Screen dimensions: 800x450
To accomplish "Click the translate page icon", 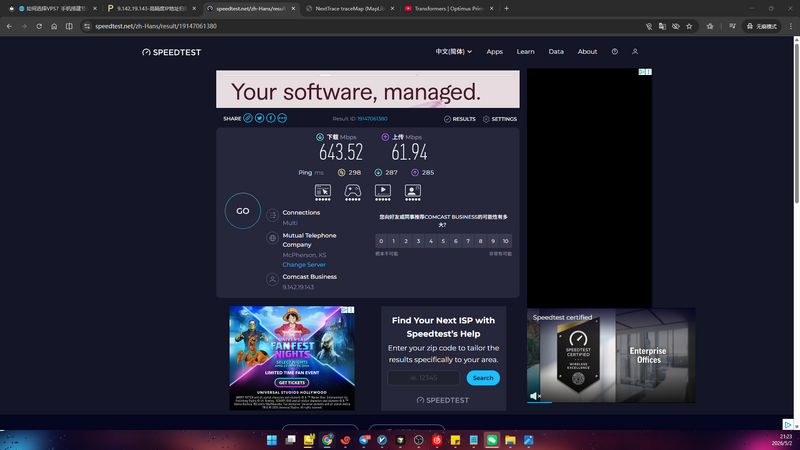I will tap(662, 26).
